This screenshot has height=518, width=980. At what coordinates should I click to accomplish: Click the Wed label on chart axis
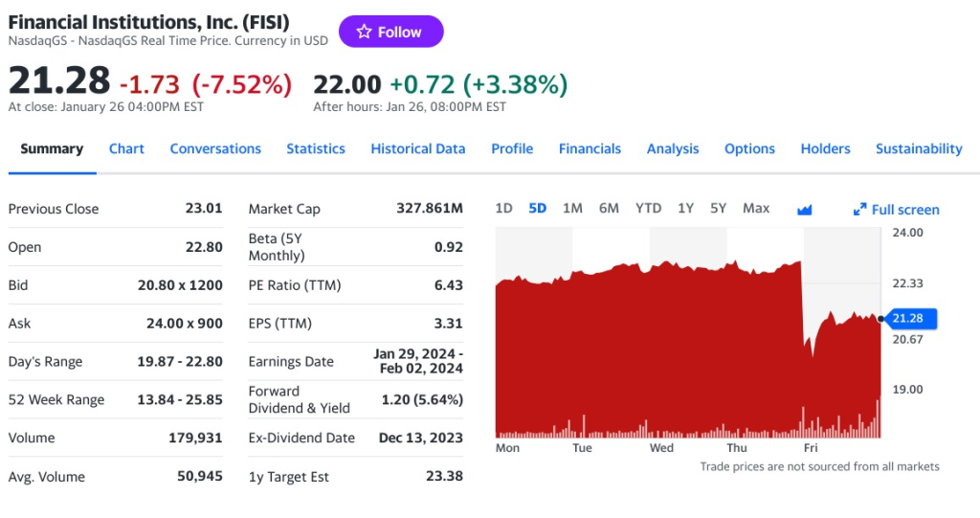tap(661, 448)
